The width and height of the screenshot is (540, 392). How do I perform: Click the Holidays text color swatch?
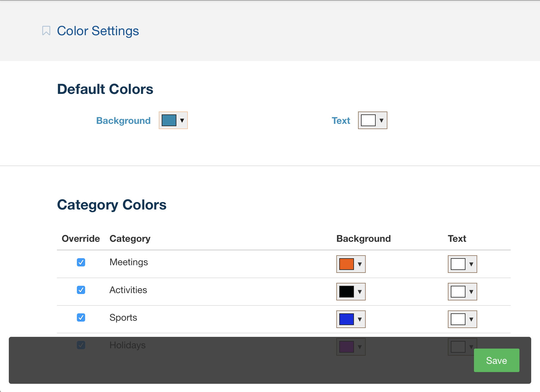point(458,346)
